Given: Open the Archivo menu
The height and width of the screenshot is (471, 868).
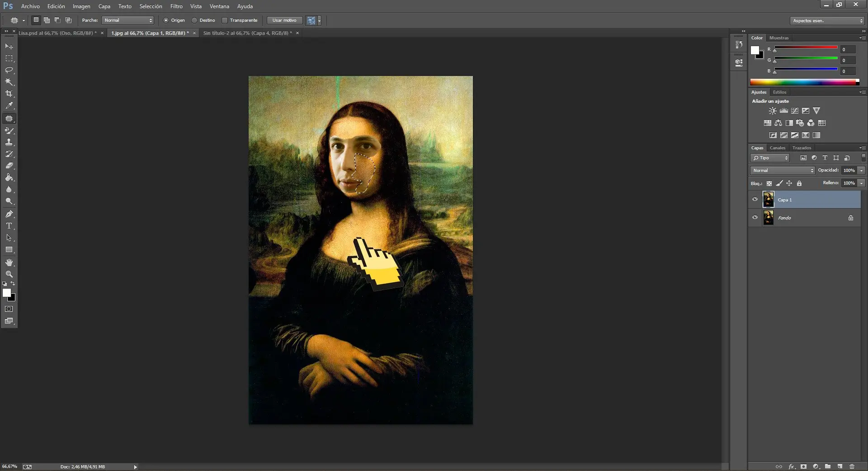Looking at the screenshot, I should coord(30,6).
